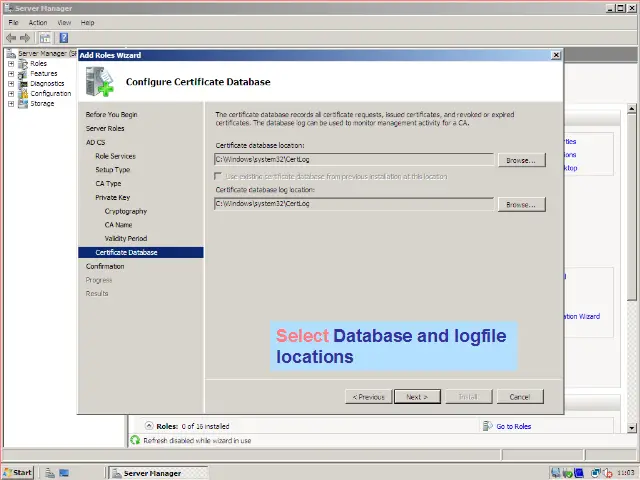Collapse the Roles summary section chevron

(149, 426)
